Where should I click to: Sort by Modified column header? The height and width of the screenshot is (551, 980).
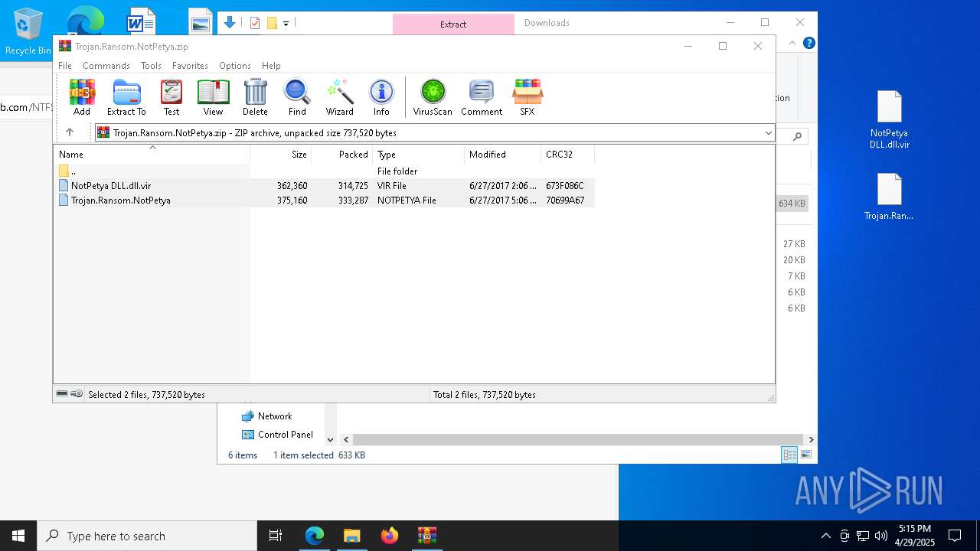pos(503,155)
